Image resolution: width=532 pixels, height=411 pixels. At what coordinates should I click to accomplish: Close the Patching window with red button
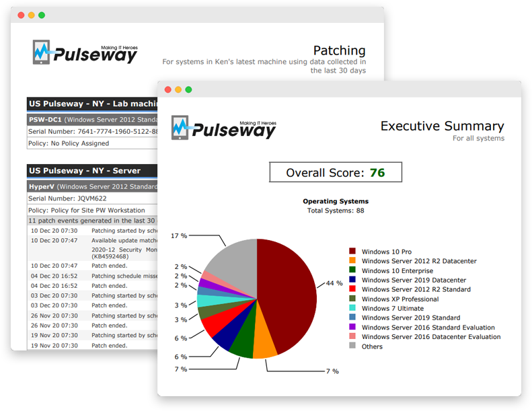[x=21, y=15]
